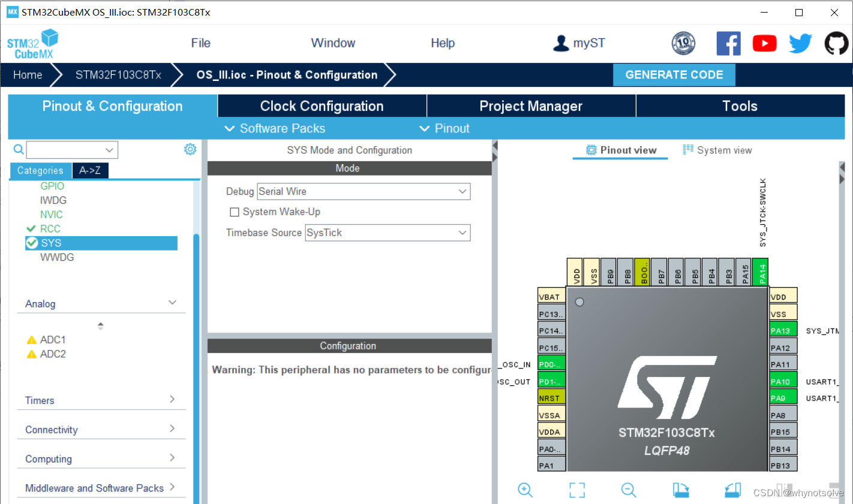Switch to System view

pos(717,150)
